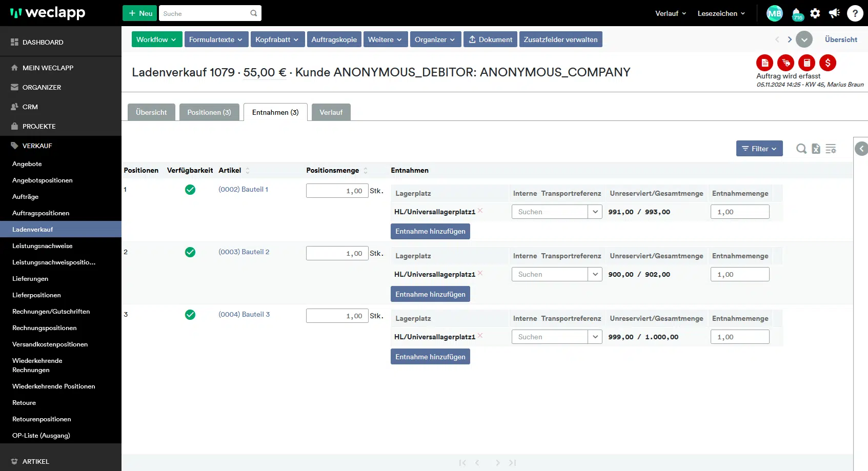Expand the round grey chevron button
Viewport: 868px width, 471px height.
point(804,39)
